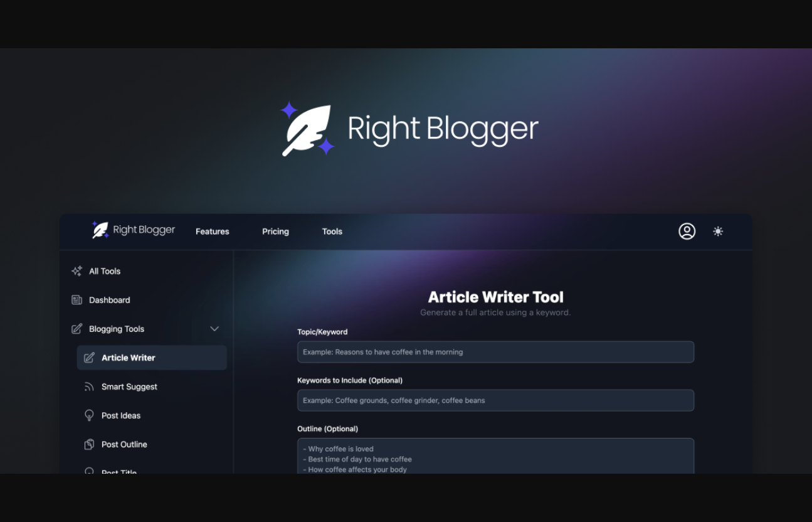Open the Tools navigation item
This screenshot has width=812, height=522.
coord(332,232)
